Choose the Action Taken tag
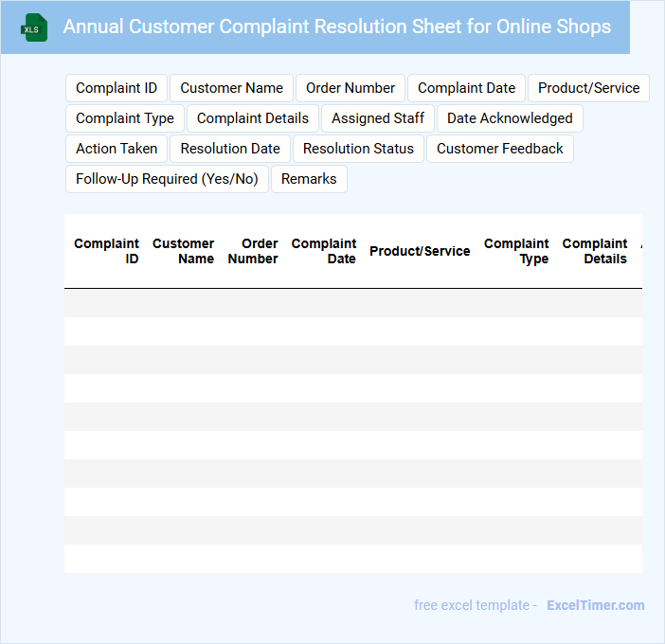The height and width of the screenshot is (644, 665). (117, 149)
